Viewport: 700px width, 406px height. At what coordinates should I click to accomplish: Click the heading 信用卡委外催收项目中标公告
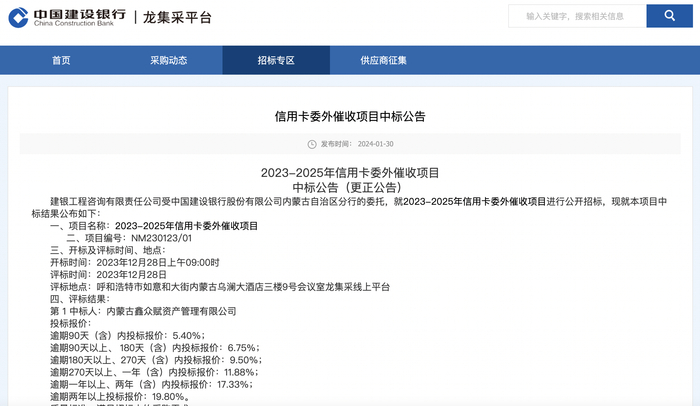[350, 117]
